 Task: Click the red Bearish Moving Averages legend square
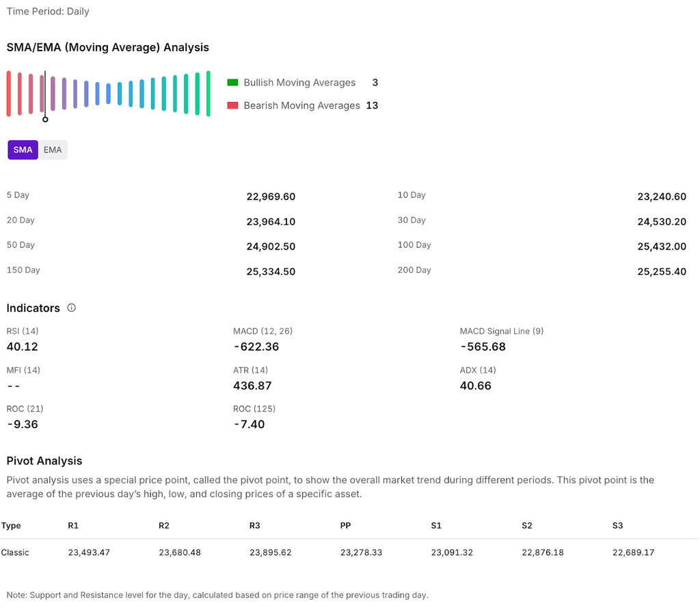point(232,105)
